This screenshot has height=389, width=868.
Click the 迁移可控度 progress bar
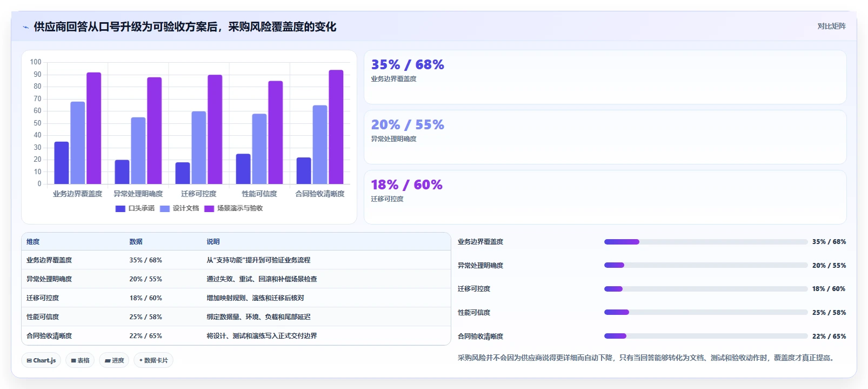click(706, 289)
